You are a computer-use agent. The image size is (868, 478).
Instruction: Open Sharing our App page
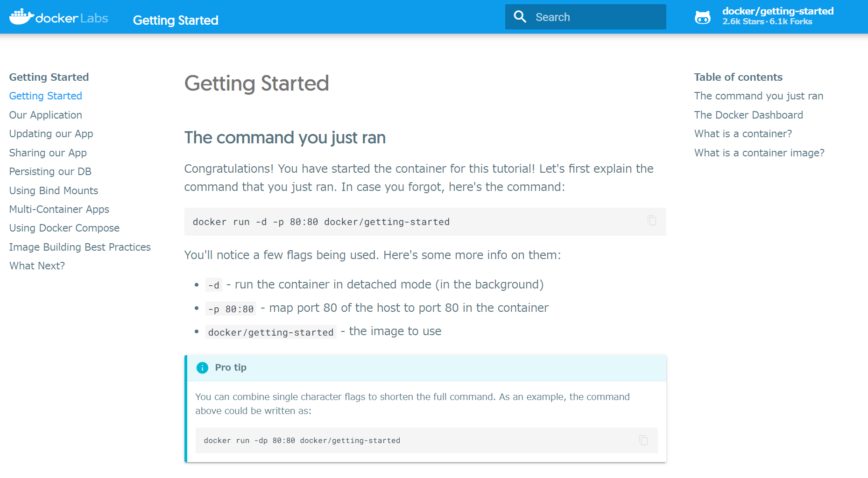click(x=48, y=153)
